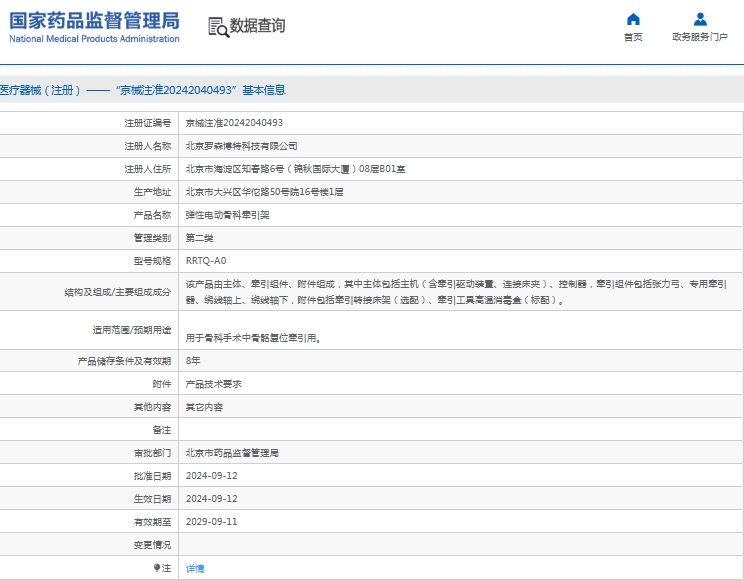Click the 生产地址 label
744x581 pixels.
click(x=152, y=192)
